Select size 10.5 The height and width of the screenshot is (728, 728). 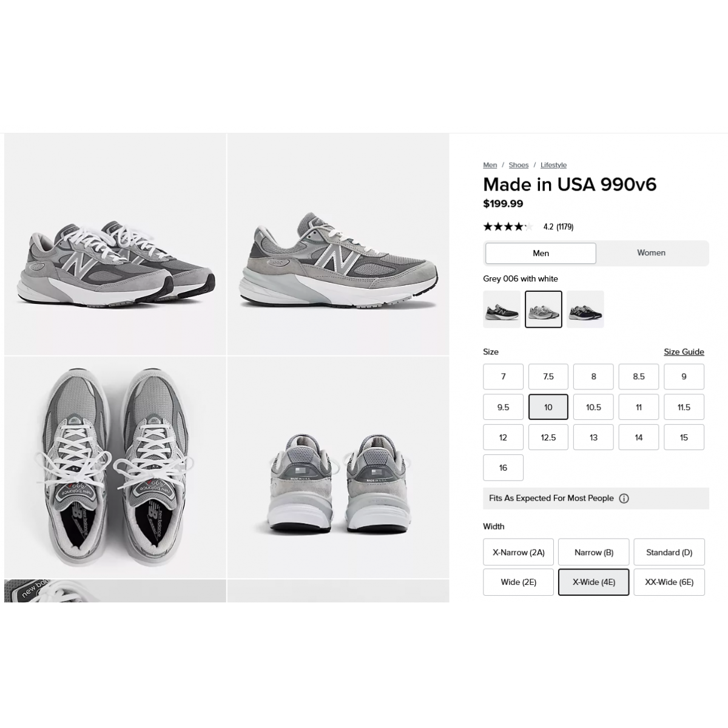point(593,407)
